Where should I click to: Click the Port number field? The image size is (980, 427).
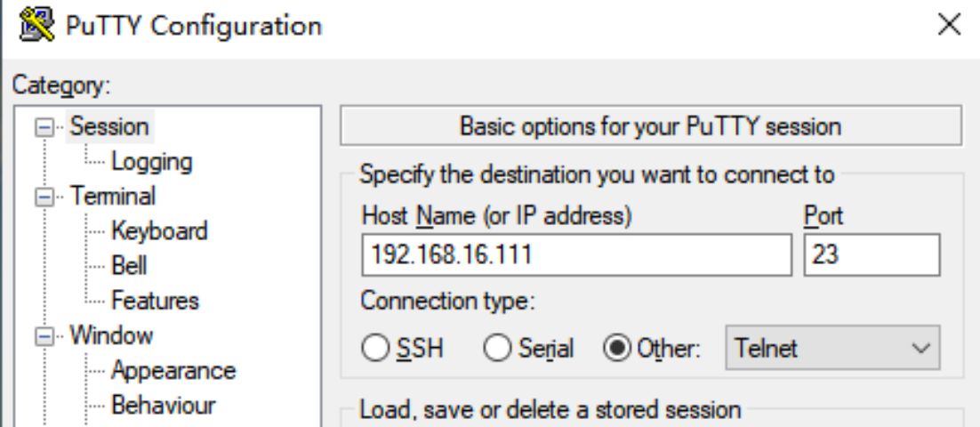872,254
